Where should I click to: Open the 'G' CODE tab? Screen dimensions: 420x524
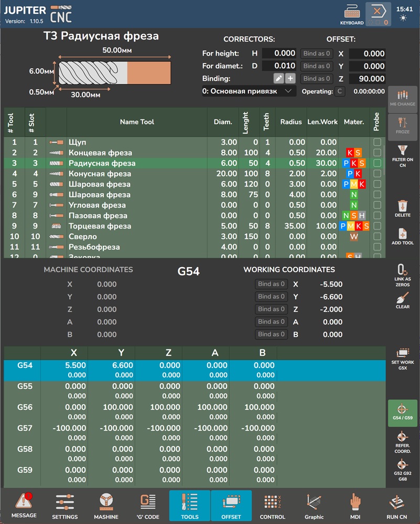coord(148,506)
